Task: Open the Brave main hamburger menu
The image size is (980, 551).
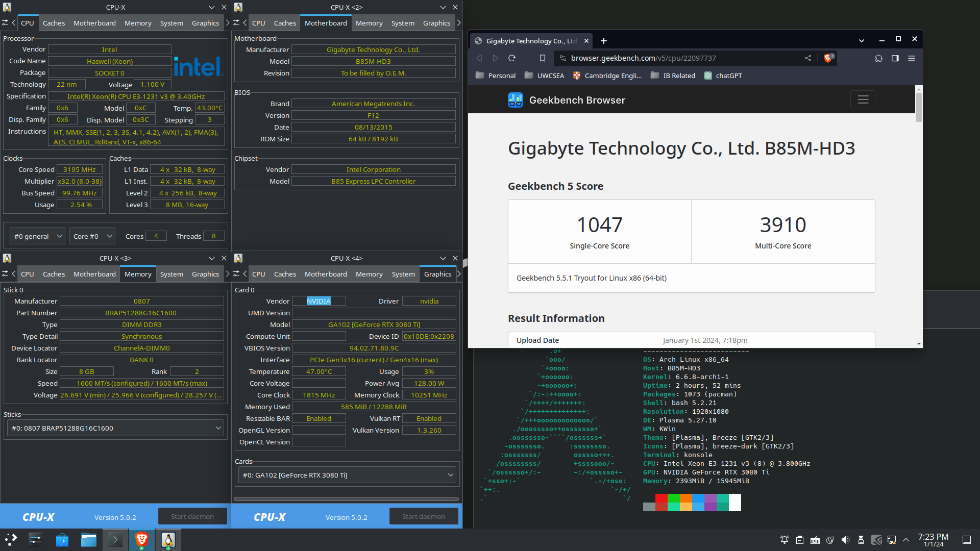Action: point(911,58)
